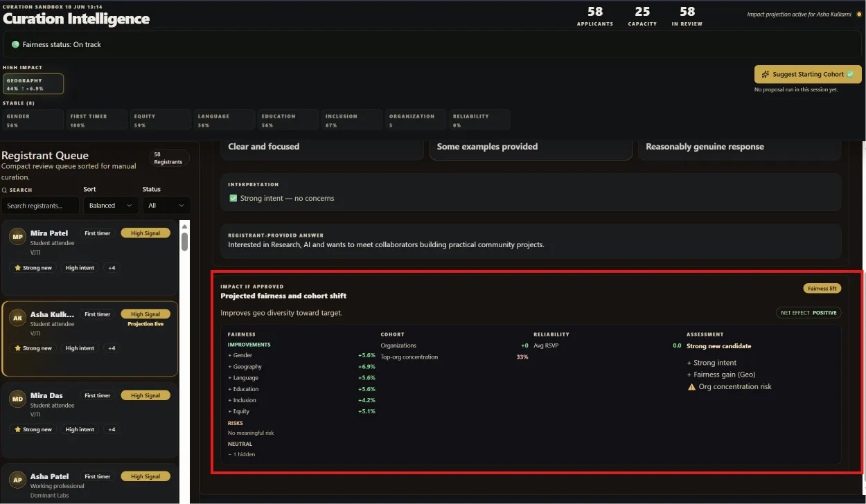Select the Education stable metric card
This screenshot has height=504, width=866.
289,120
